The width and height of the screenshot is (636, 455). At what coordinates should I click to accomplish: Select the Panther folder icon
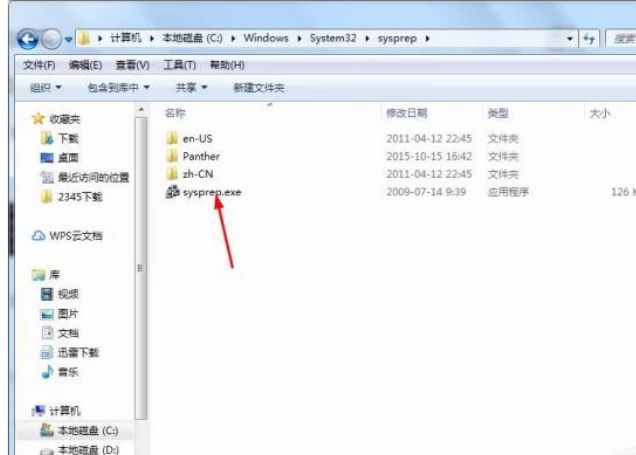click(172, 156)
